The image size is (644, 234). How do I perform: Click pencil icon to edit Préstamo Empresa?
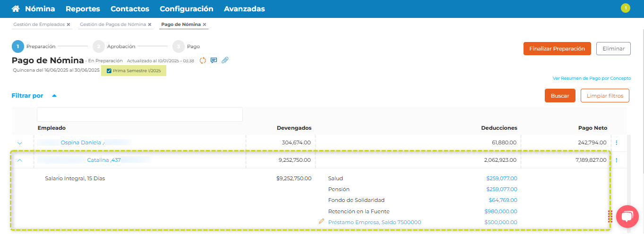[x=322, y=221]
